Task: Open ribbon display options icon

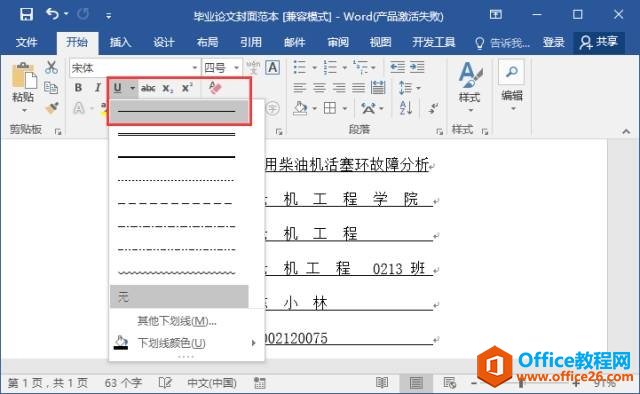Action: pos(496,15)
